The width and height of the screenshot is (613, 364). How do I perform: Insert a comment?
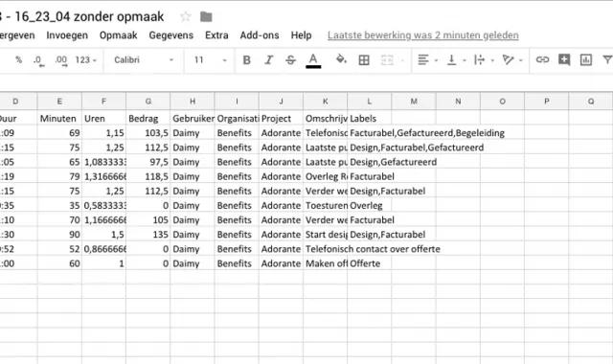(564, 59)
